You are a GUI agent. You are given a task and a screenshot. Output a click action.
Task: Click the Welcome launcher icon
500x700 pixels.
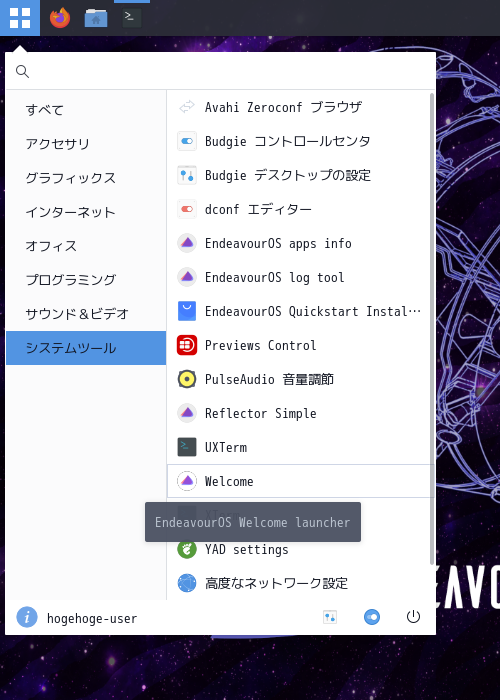coord(187,481)
